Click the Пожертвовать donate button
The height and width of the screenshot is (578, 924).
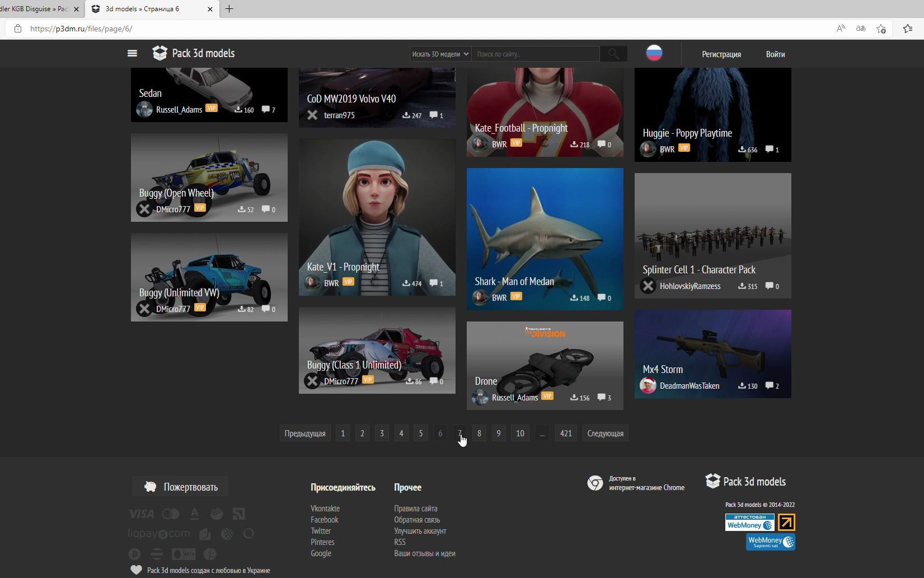[180, 487]
